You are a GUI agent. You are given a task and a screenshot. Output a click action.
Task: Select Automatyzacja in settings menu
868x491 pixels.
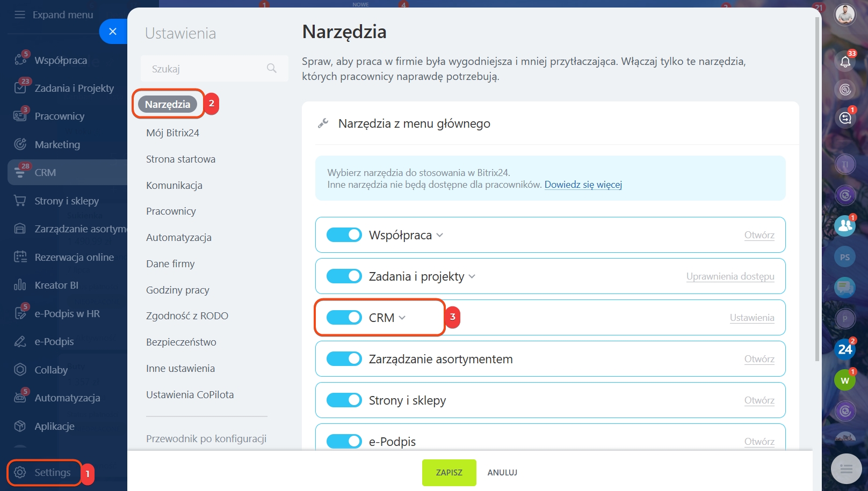179,237
